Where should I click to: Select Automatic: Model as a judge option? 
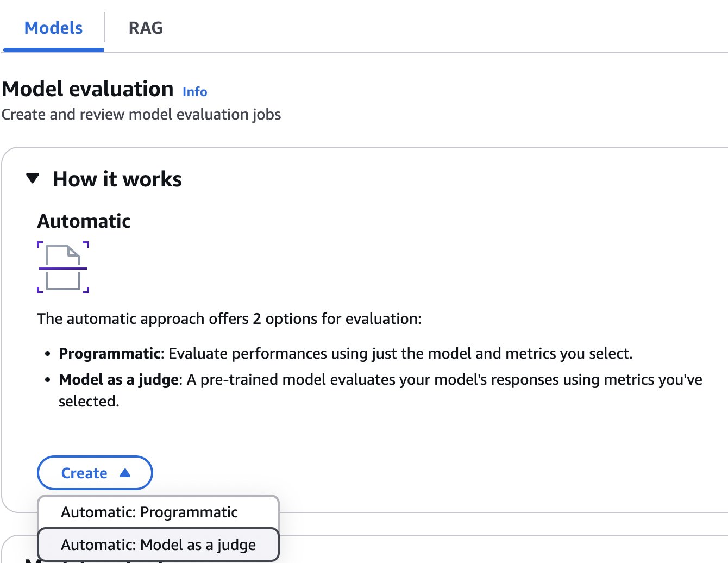point(158,545)
